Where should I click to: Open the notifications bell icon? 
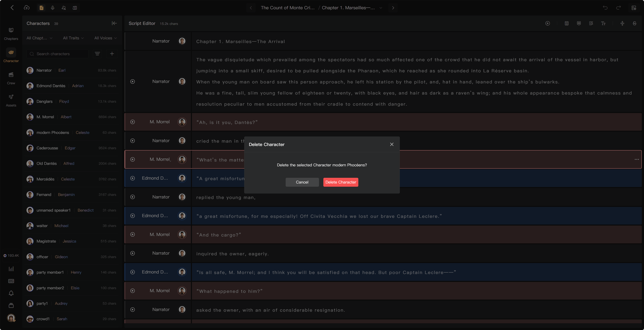(11, 293)
